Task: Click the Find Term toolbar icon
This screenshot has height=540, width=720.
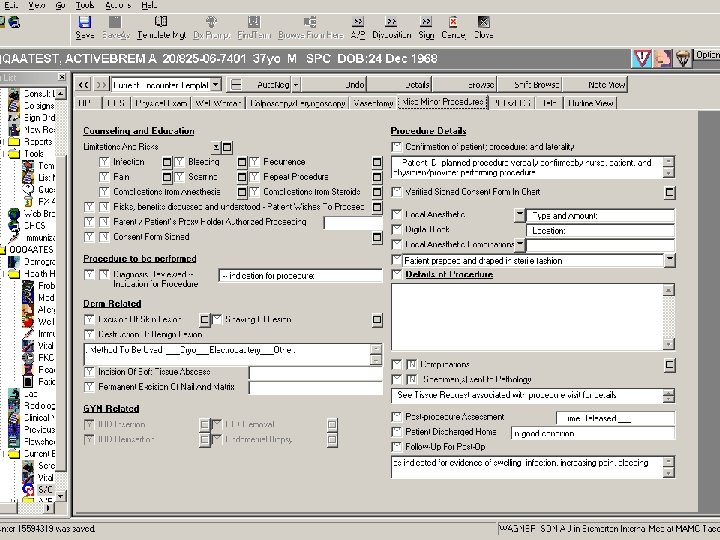Action: (x=254, y=28)
